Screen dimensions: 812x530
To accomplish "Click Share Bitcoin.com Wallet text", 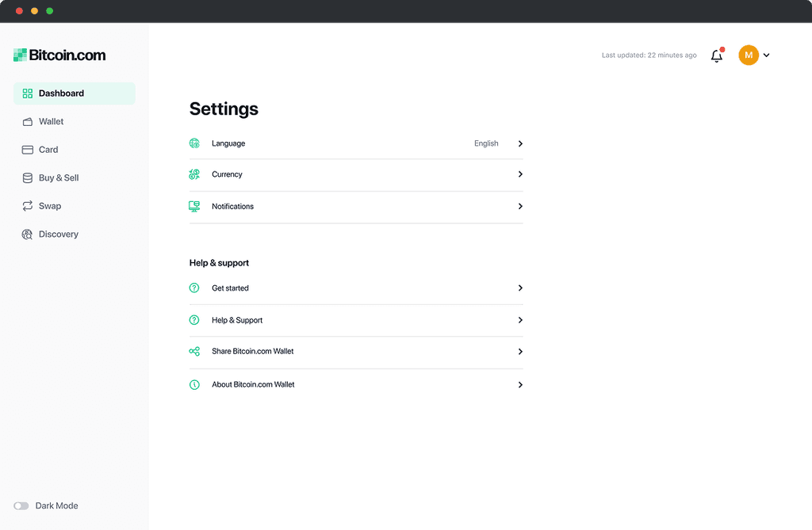I will [x=253, y=352].
